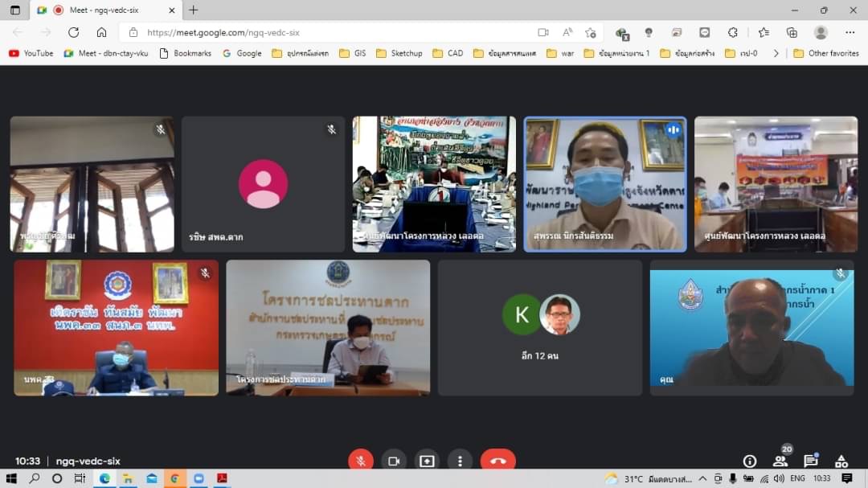View site information lock icon
Viewport: 868px width, 488px height.
click(133, 33)
